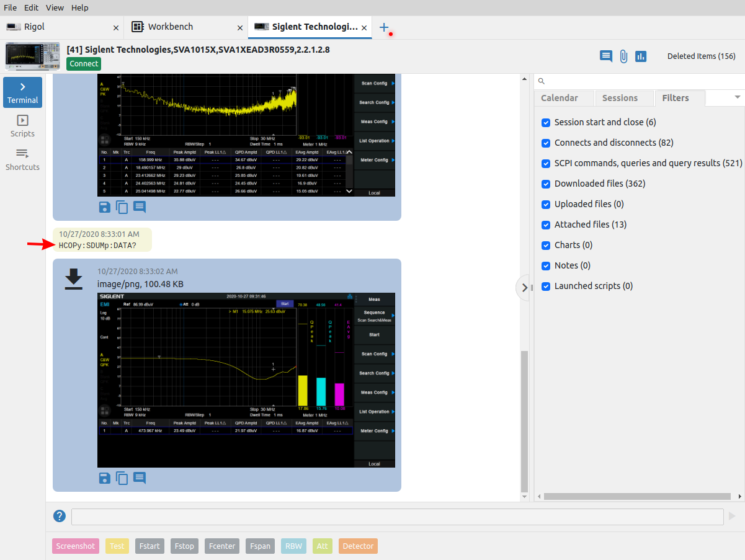
Task: Click the green Connect button
Action: (84, 63)
